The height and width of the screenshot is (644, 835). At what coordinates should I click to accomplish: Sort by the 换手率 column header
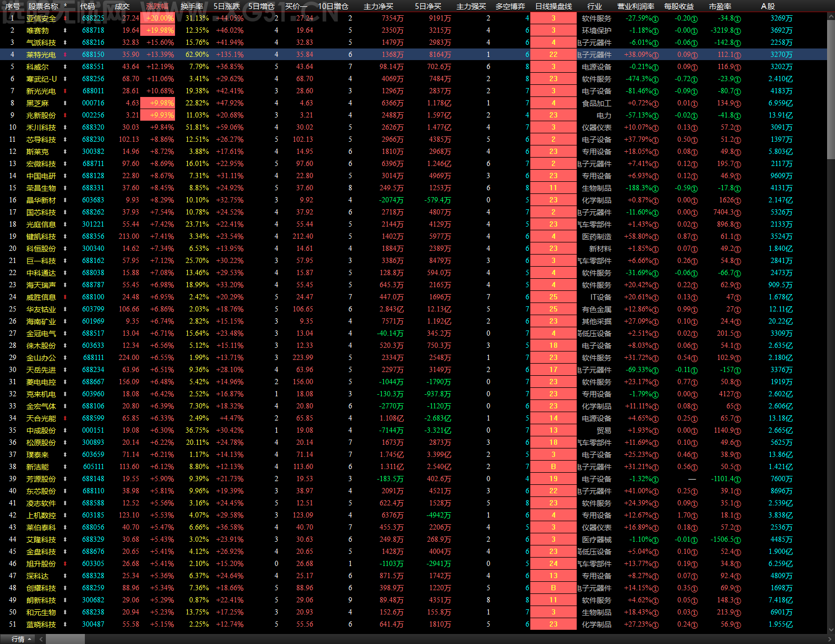192,6
